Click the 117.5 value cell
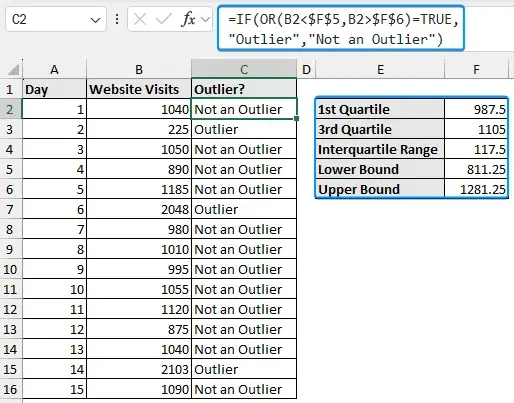The image size is (514, 403). coord(476,149)
